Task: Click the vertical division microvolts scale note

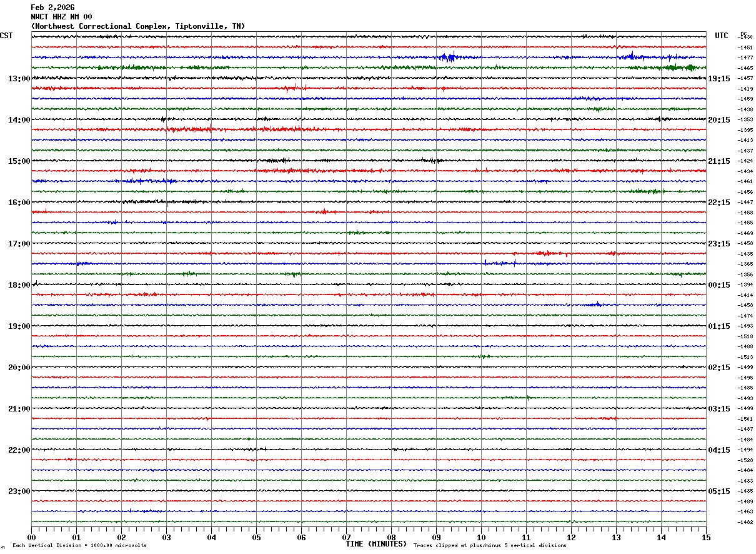Action: click(x=79, y=545)
